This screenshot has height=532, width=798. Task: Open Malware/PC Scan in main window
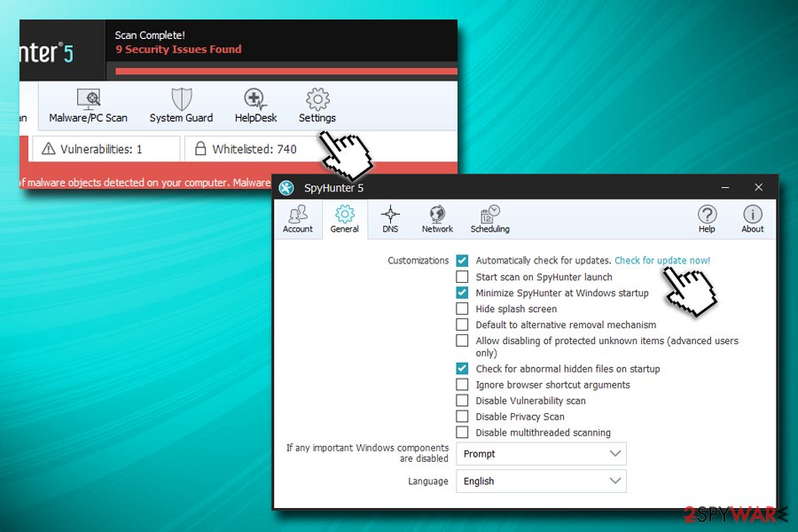88,106
